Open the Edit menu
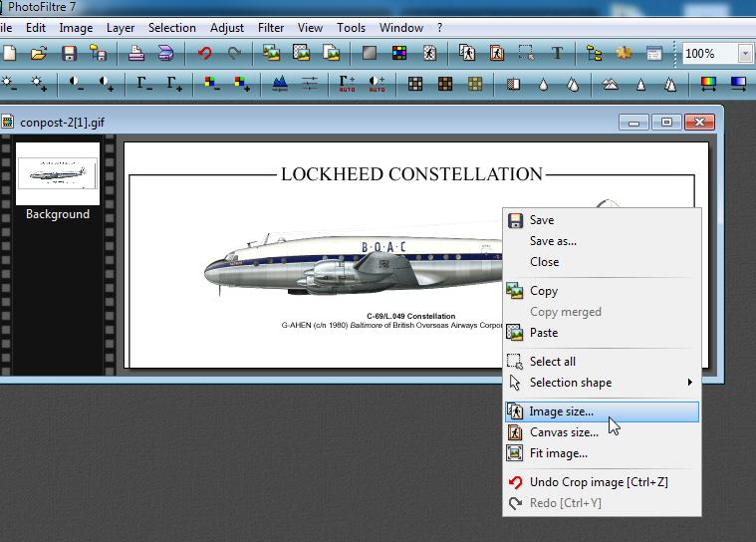Viewport: 756px width, 542px height. (36, 28)
